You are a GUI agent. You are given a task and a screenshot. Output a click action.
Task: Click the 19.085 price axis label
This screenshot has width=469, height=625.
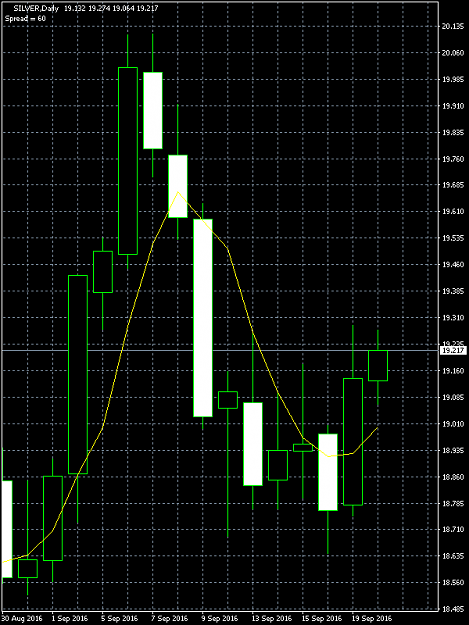453,397
